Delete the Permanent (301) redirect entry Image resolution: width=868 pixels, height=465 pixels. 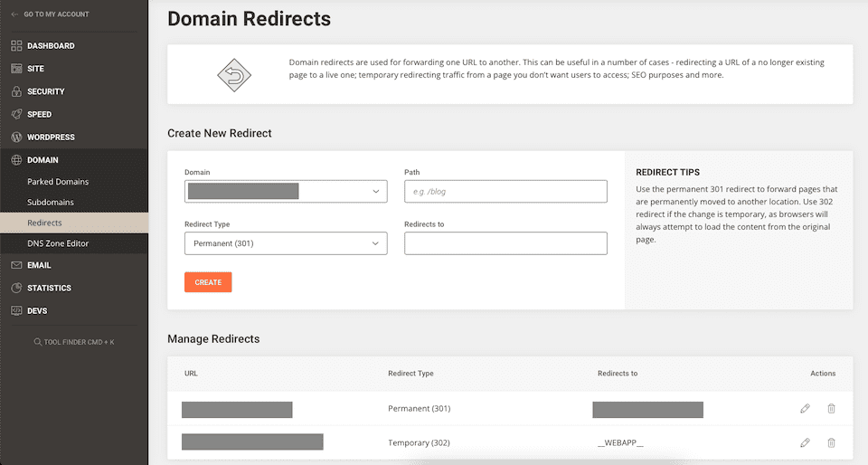[831, 409]
